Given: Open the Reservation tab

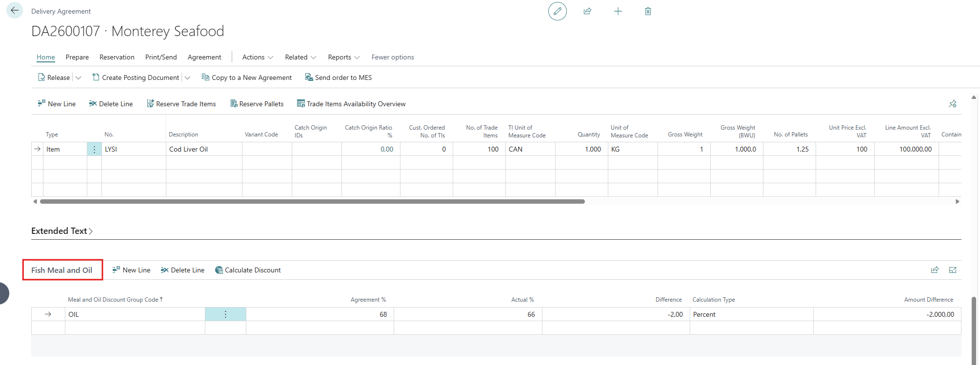Looking at the screenshot, I should tap(117, 57).
